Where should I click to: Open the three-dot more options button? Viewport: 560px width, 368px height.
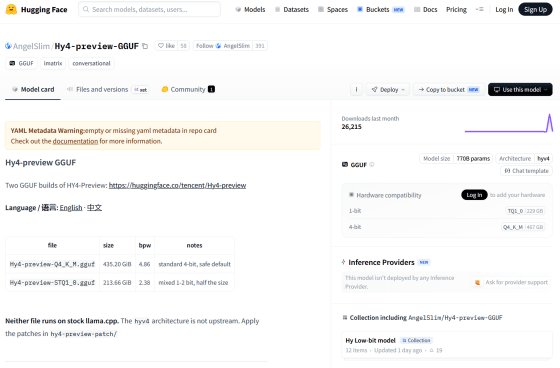pyautogui.click(x=356, y=89)
